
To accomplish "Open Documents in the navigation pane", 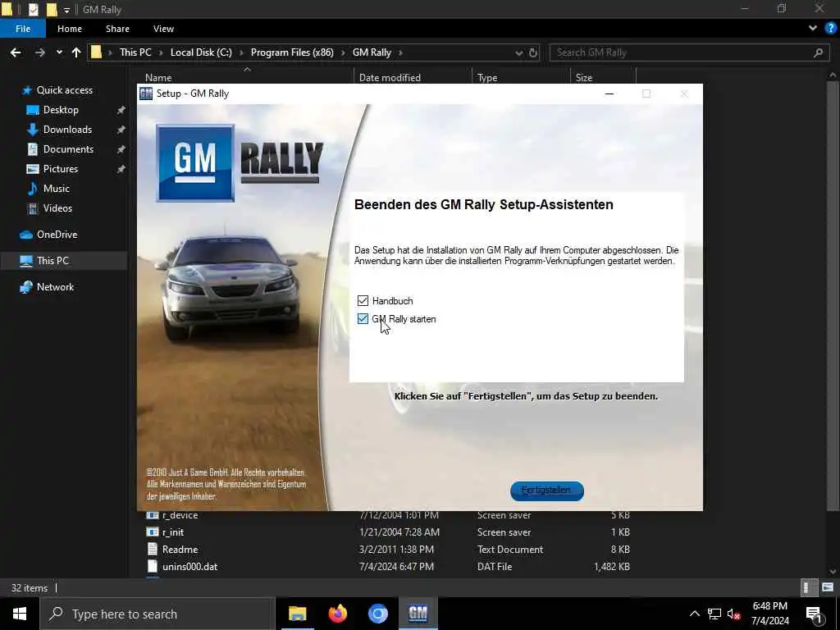I will pos(68,149).
